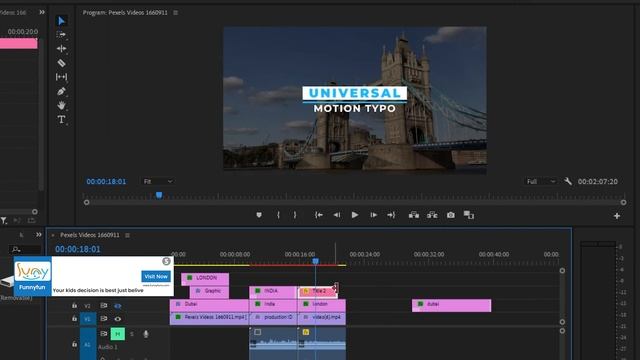Play the program monitor

[355, 215]
